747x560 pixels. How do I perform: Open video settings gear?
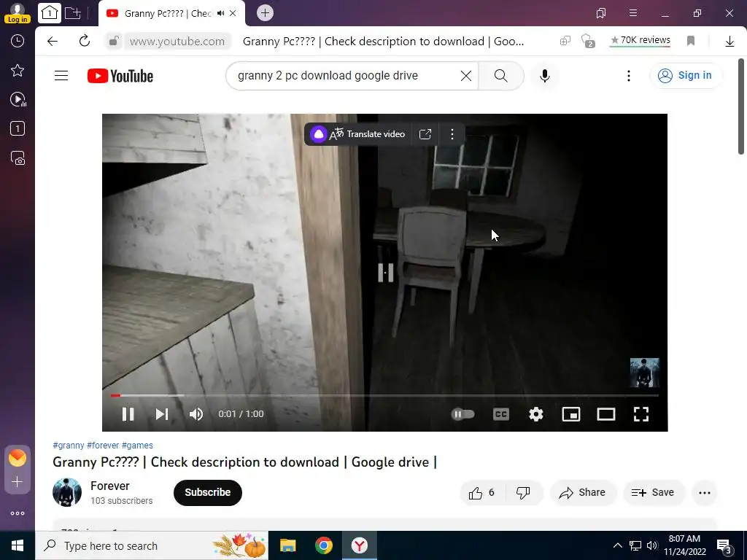pyautogui.click(x=536, y=414)
